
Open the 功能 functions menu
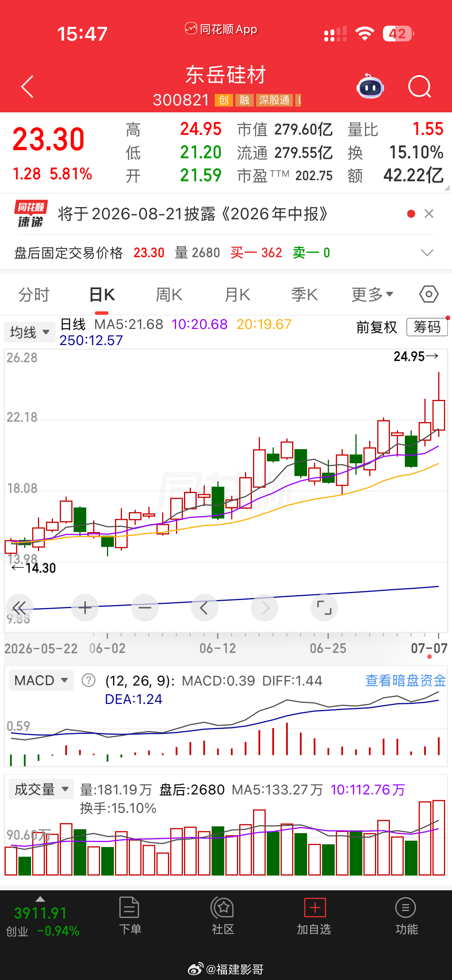click(x=406, y=917)
